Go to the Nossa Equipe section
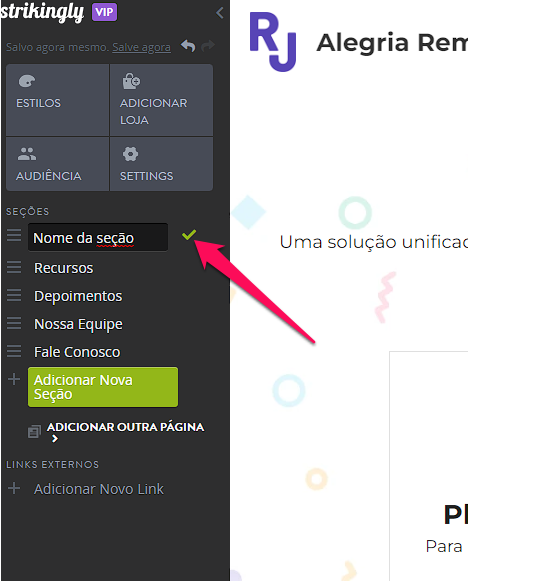 pyautogui.click(x=78, y=324)
